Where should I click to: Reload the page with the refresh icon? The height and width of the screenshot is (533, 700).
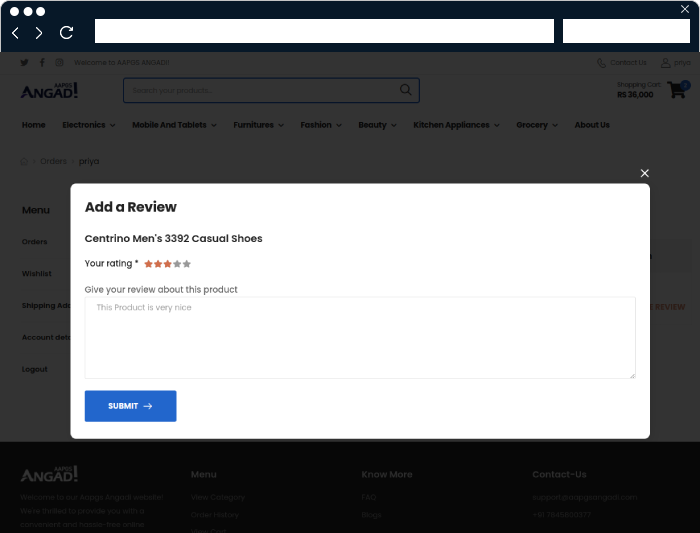tap(66, 32)
